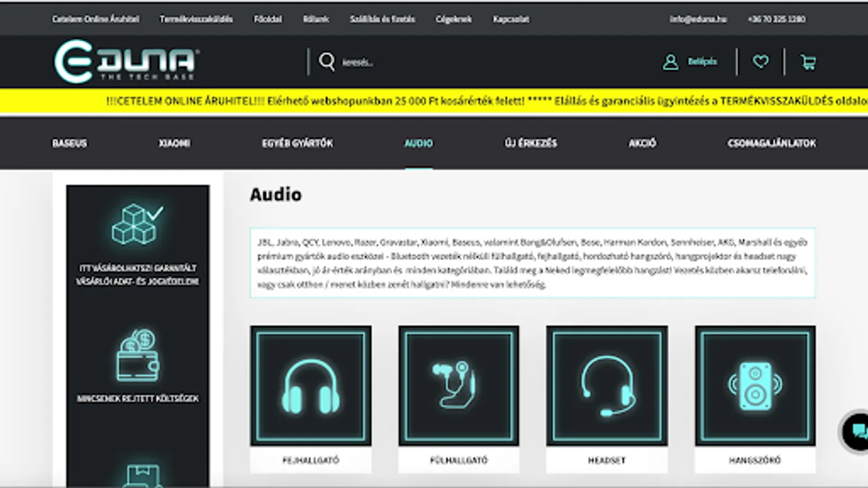Click the FEJHALLGATÓ category label
Screen dimensions: 868x488
pos(311,460)
